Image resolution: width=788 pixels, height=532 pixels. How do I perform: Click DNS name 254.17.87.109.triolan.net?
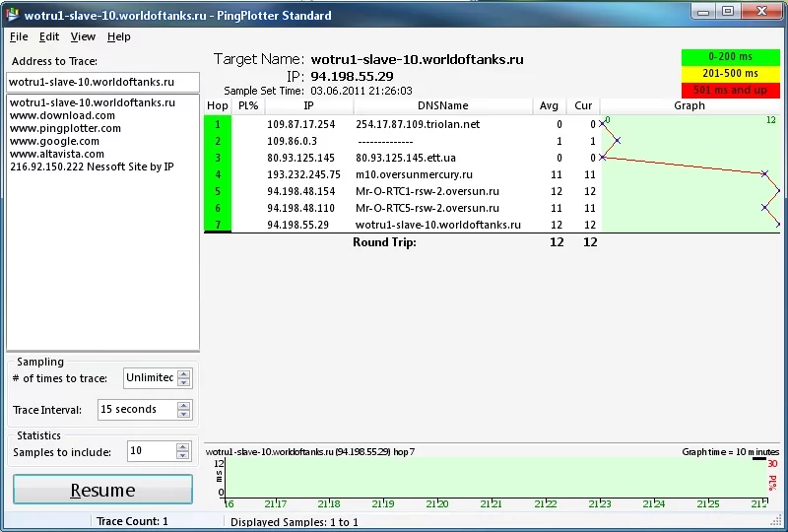click(418, 124)
